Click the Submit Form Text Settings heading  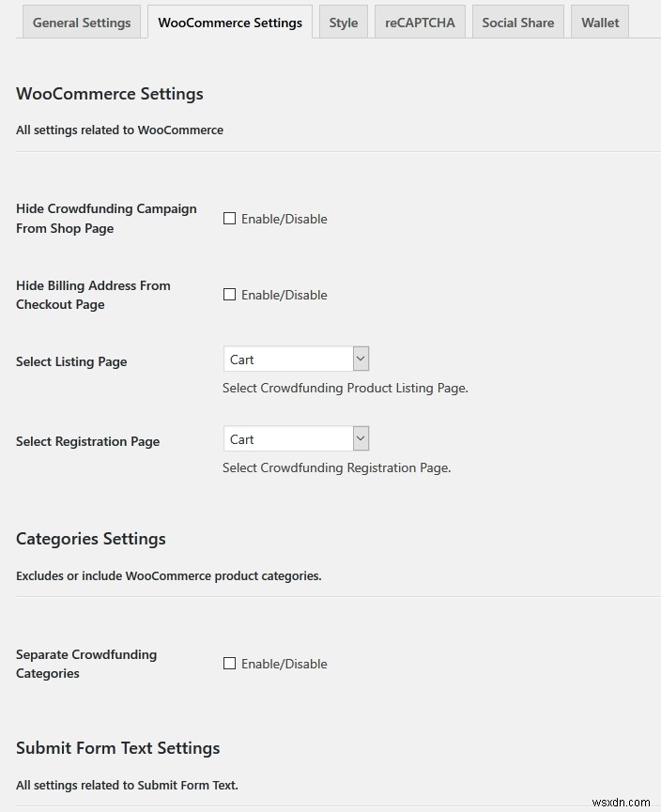click(x=117, y=748)
